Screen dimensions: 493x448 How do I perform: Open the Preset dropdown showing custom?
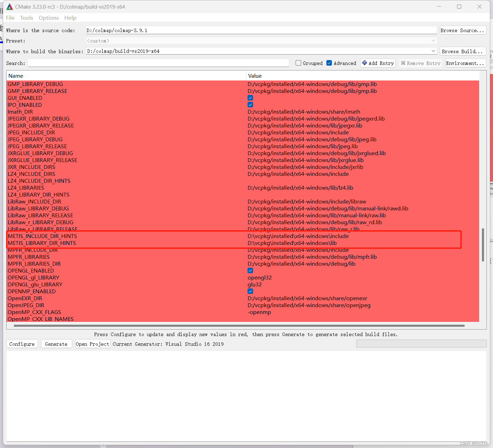(x=433, y=40)
